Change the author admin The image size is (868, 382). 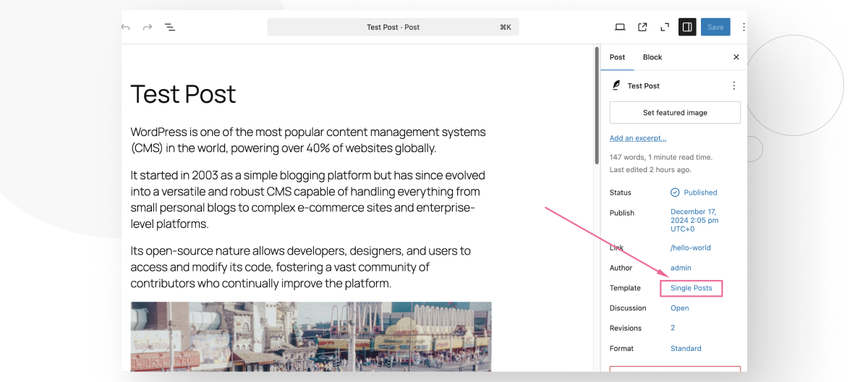[x=681, y=268]
